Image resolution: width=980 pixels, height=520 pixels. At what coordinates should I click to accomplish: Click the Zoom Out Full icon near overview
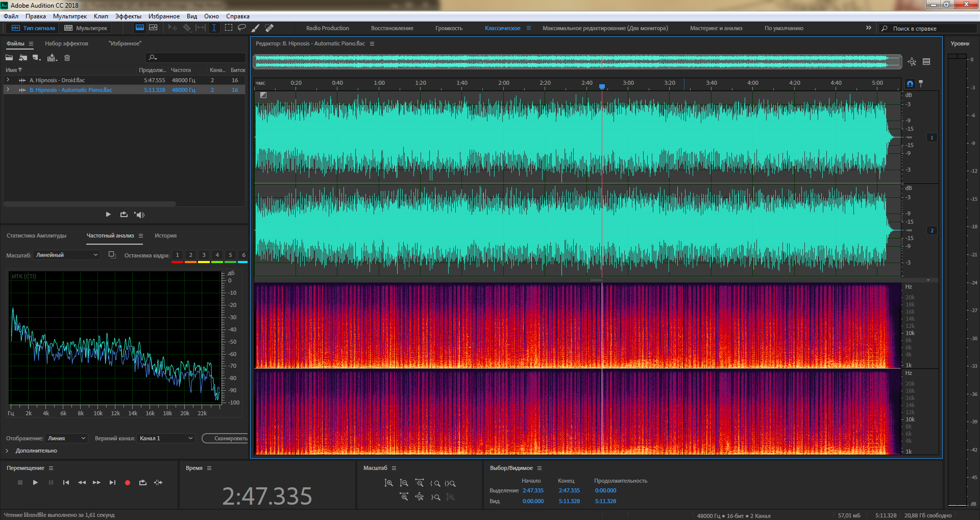pyautogui.click(x=912, y=62)
